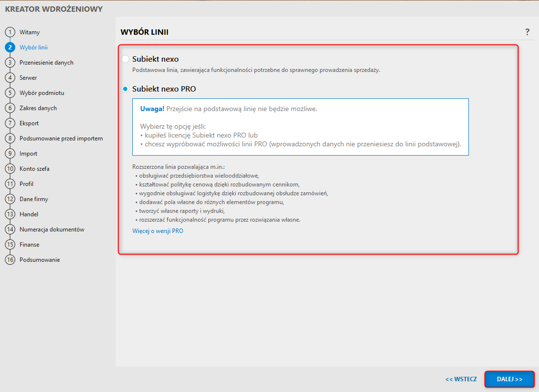Click the << WSTECZ link
539x392 pixels.
pos(461,379)
